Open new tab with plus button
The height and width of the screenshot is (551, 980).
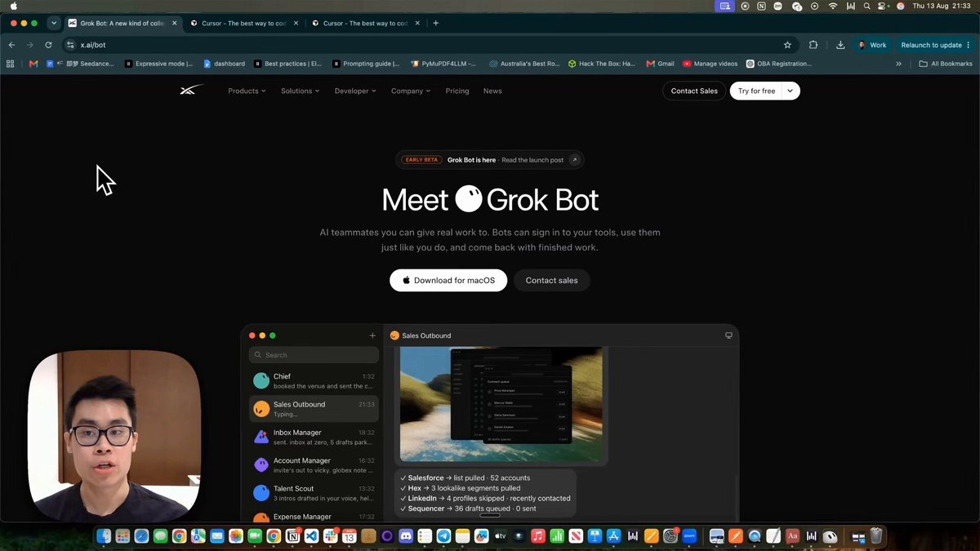point(435,23)
